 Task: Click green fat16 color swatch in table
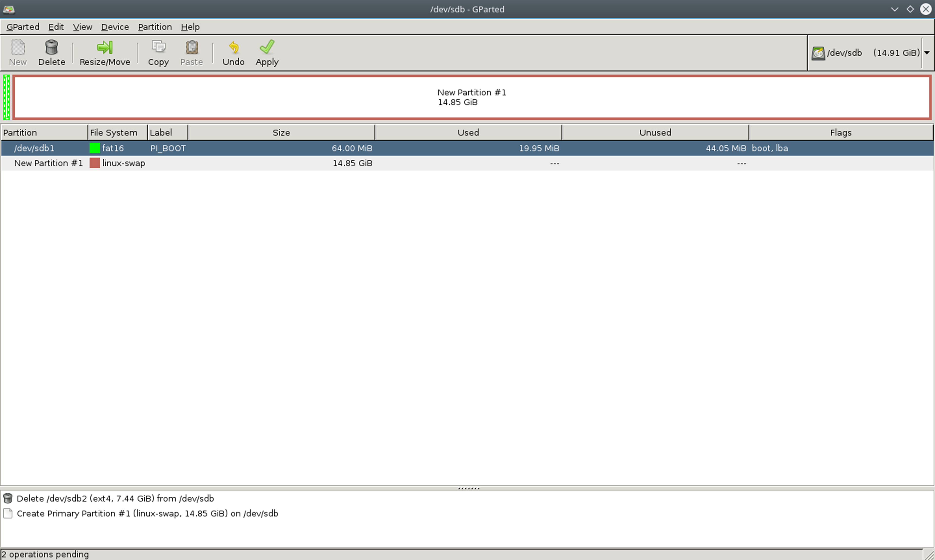[x=94, y=148]
